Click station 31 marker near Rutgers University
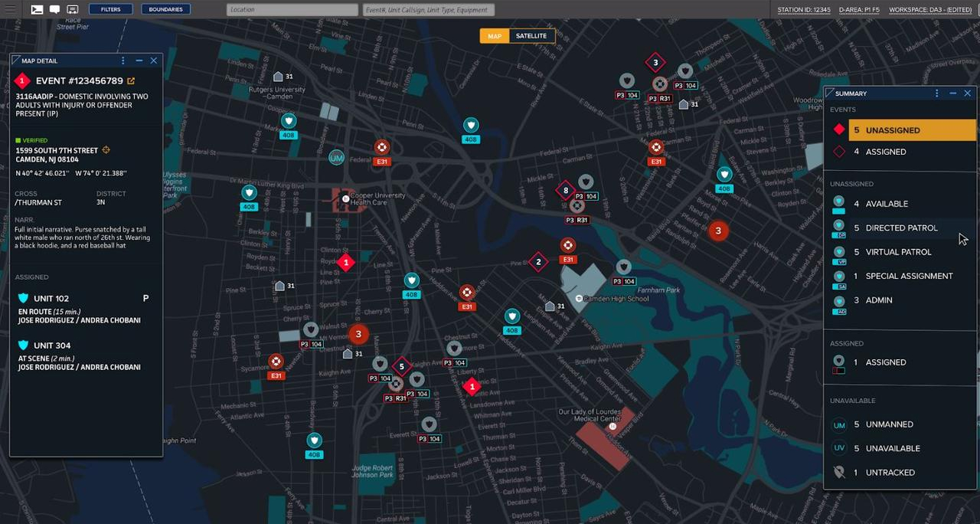The height and width of the screenshot is (524, 980). (x=283, y=77)
